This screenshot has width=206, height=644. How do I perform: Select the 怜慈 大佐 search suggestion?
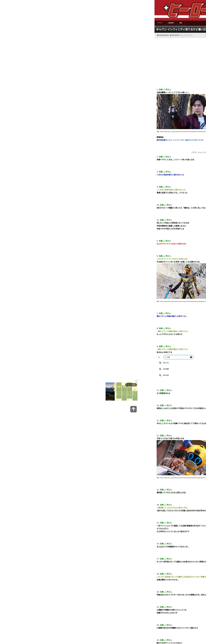166,375
